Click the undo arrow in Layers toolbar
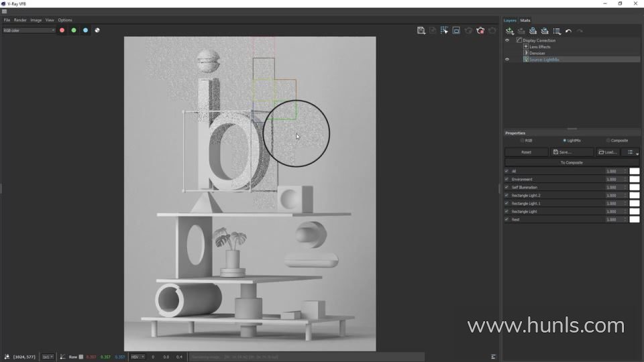 point(568,32)
